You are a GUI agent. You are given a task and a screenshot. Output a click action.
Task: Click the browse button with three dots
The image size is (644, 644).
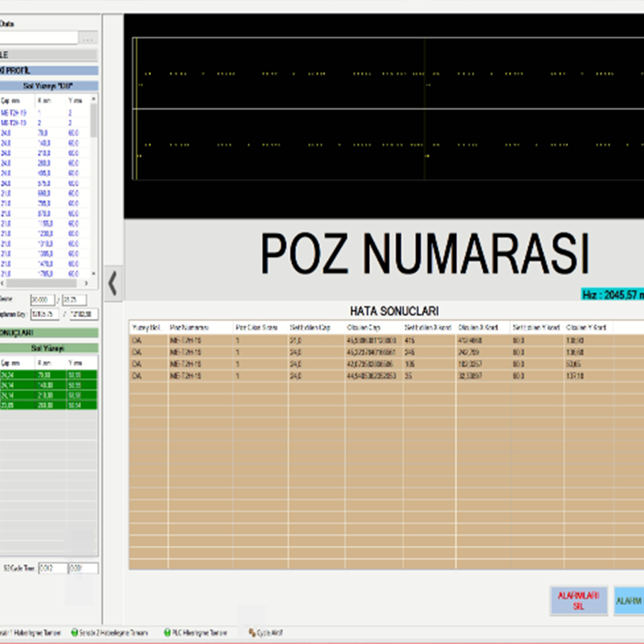(88, 38)
